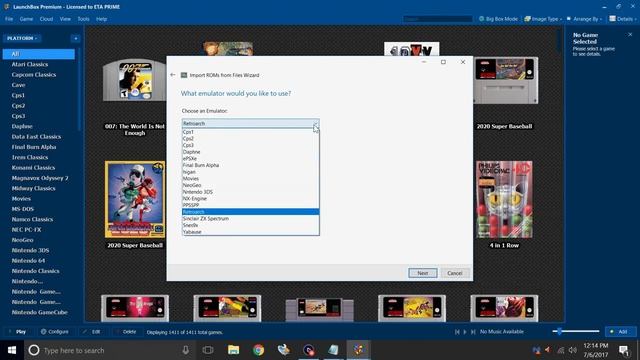Viewport: 640px width, 360px height.
Task: Open the View menu
Action: (x=65, y=19)
